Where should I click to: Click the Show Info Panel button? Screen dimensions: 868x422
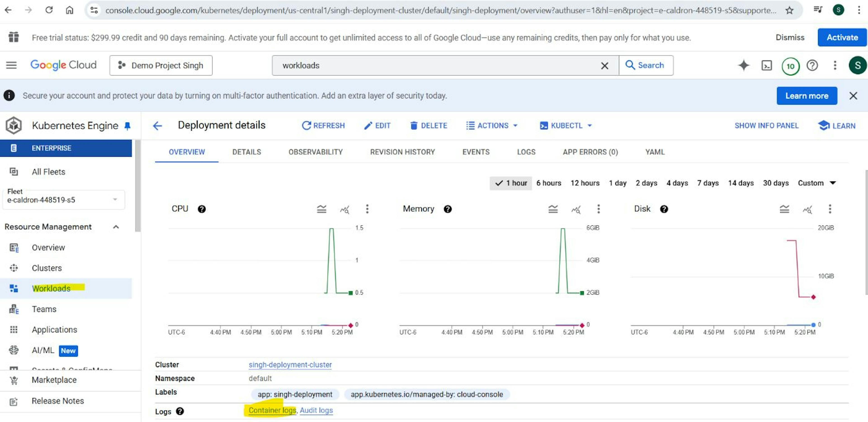[x=766, y=125]
